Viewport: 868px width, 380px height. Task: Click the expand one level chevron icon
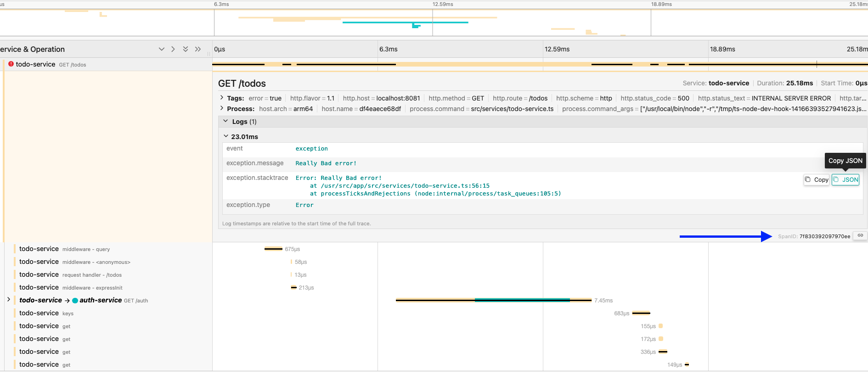(161, 49)
